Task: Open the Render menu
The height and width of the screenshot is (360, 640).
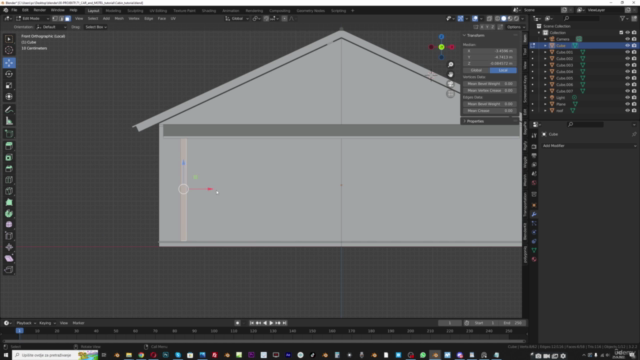Action: click(x=40, y=10)
